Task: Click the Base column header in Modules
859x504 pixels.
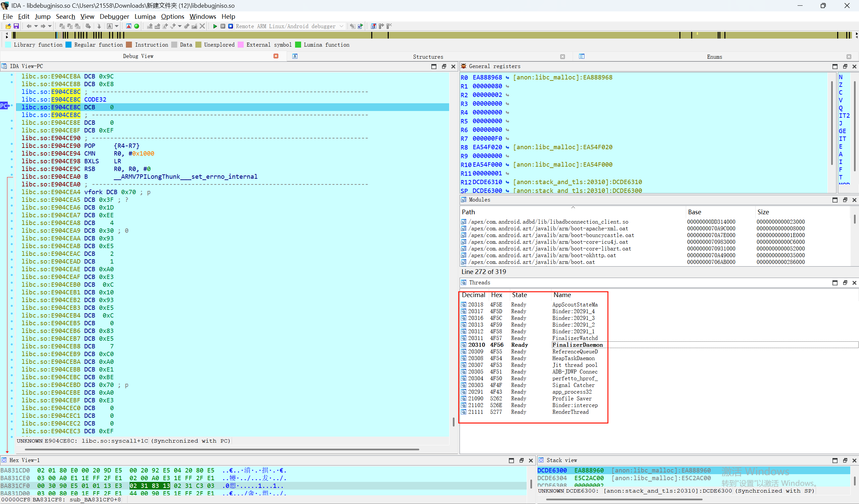Action: click(x=695, y=212)
